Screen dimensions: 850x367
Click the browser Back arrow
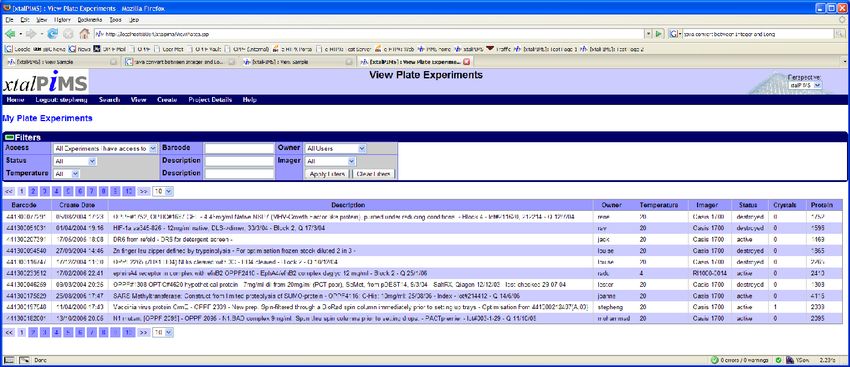10,34
